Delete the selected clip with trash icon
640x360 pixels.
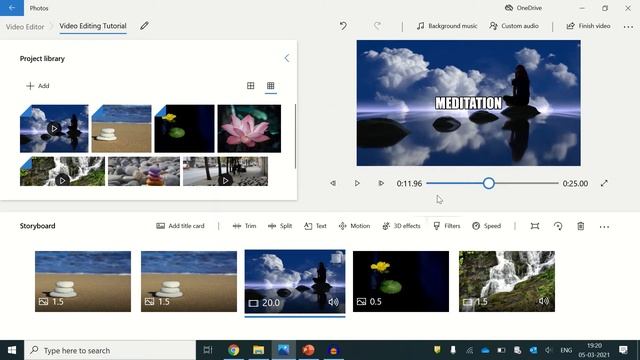click(x=580, y=226)
